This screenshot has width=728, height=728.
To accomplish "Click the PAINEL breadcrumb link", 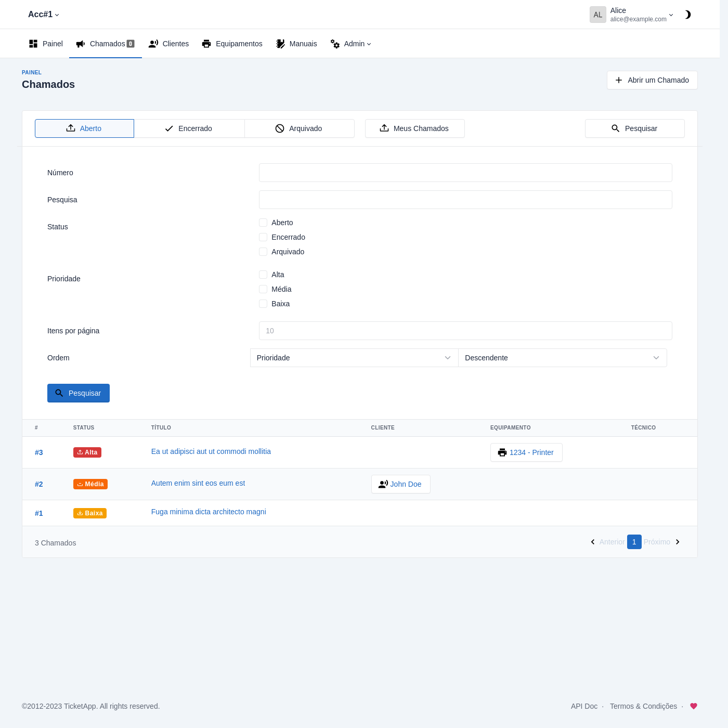I will (32, 72).
